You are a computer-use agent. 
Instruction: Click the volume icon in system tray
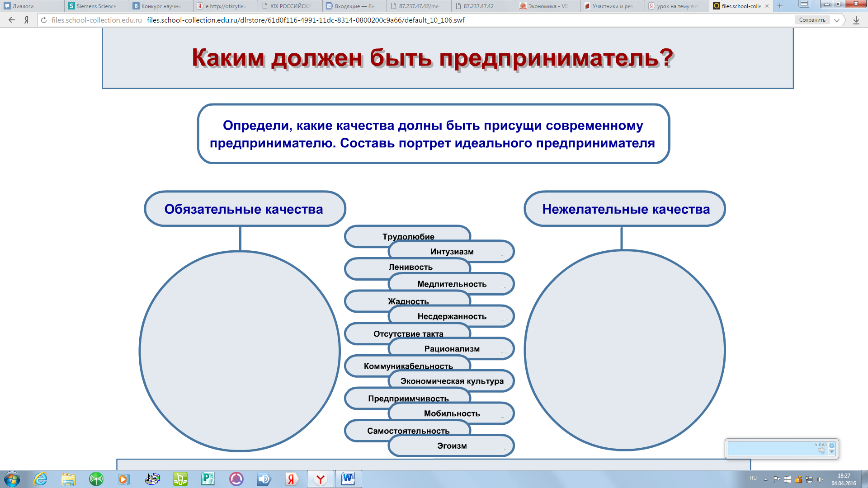click(820, 479)
